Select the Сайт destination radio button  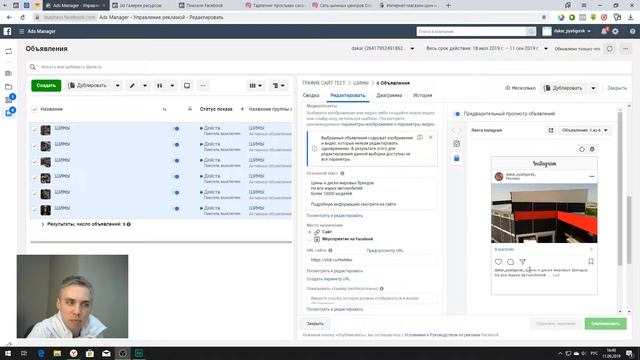[309, 232]
